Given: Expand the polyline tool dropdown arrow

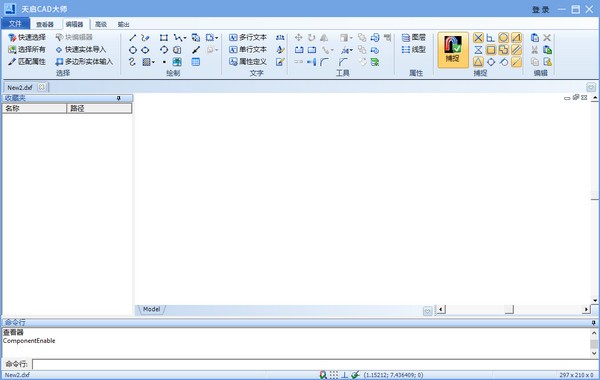Looking at the screenshot, I should (185, 38).
